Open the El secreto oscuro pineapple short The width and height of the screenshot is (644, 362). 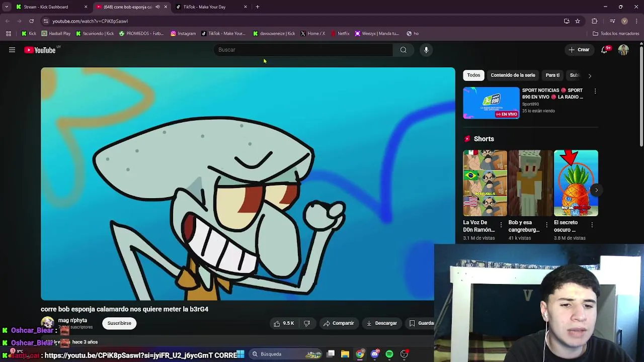click(576, 184)
